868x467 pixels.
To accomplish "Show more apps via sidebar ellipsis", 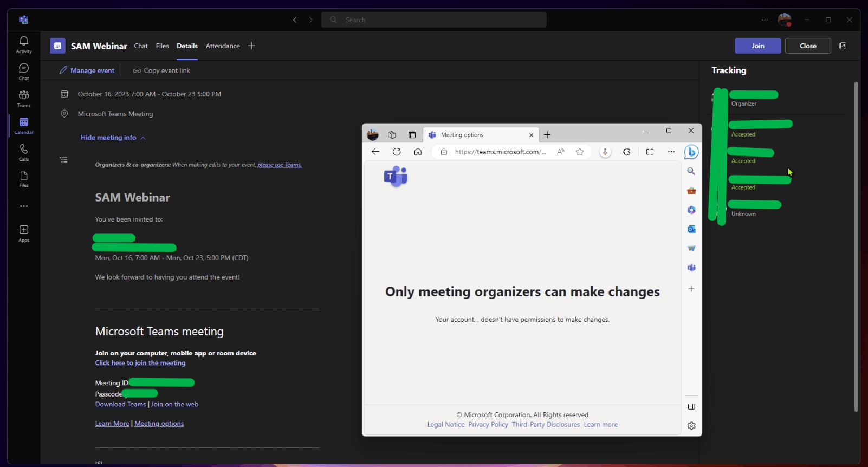I will click(24, 206).
